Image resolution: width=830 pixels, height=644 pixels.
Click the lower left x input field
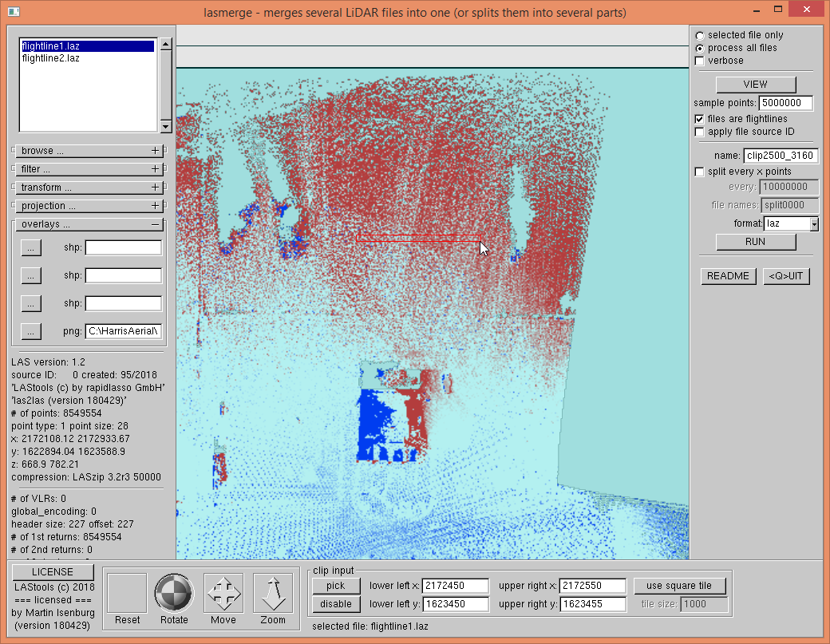tap(455, 586)
